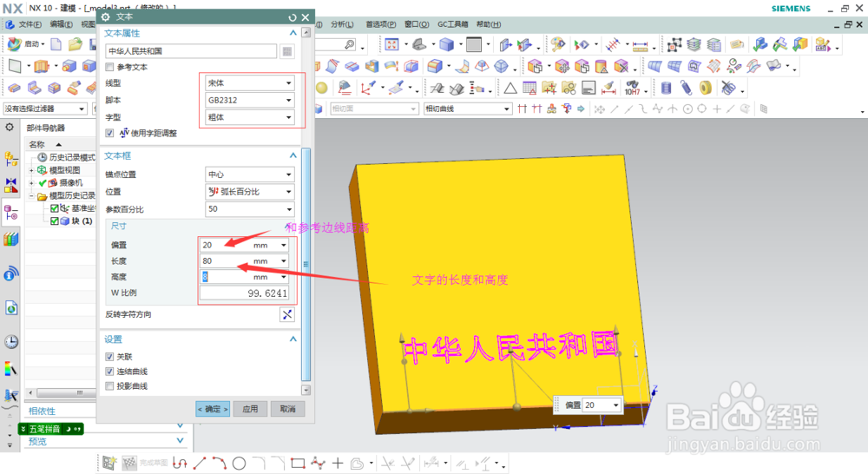Collapse the 文本属性 section

pyautogui.click(x=293, y=33)
